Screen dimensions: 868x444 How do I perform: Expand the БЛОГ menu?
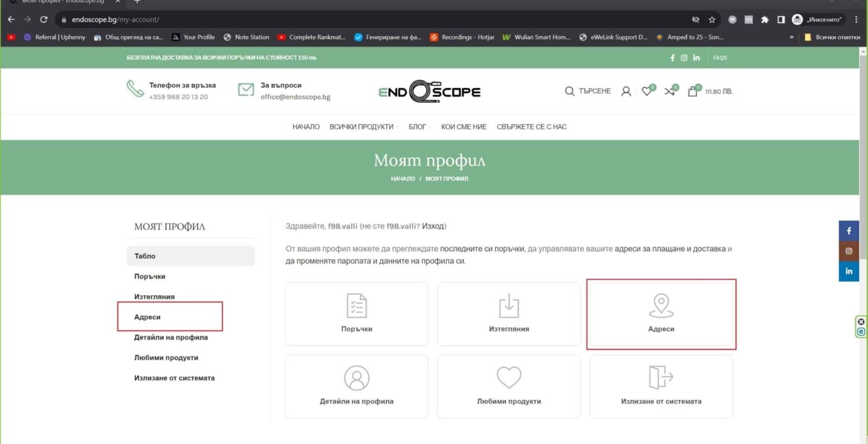tap(419, 127)
